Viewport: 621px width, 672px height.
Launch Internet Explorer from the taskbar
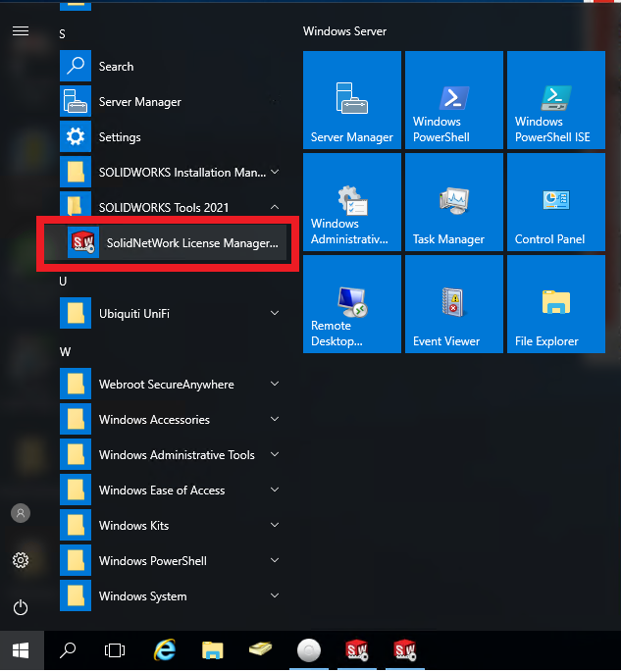coord(165,650)
